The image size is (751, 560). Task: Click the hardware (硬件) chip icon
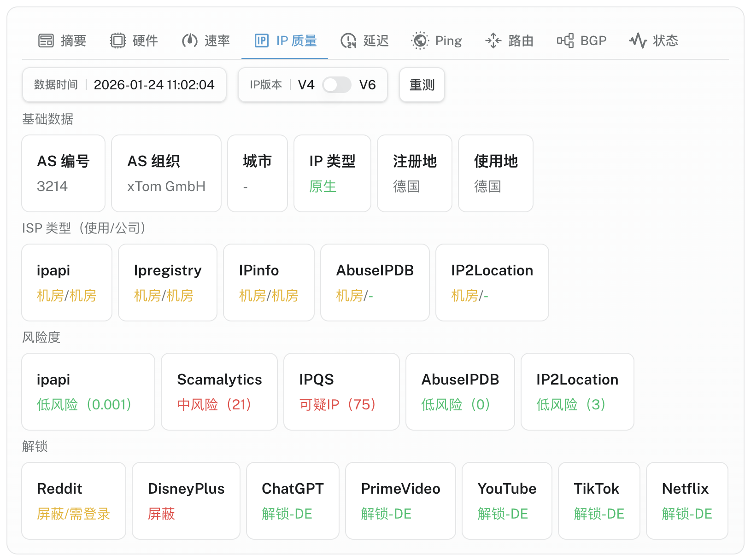click(117, 41)
